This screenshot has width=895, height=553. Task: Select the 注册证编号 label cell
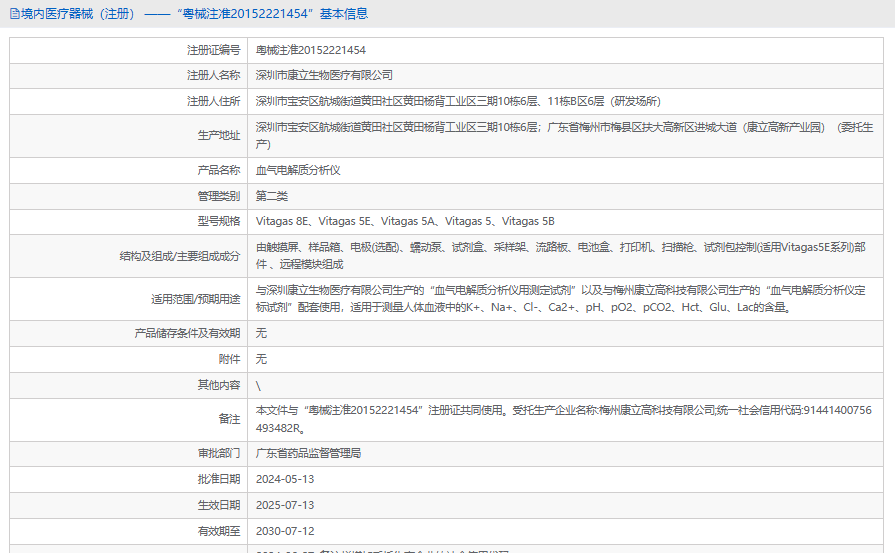pos(213,50)
